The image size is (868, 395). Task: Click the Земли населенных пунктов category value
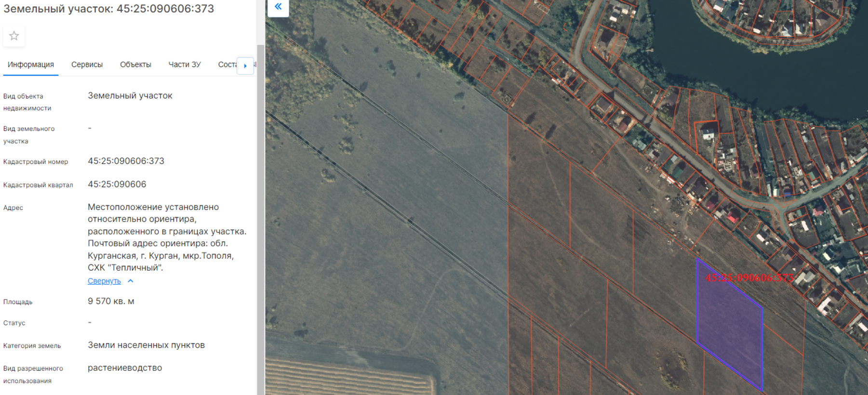pos(146,345)
